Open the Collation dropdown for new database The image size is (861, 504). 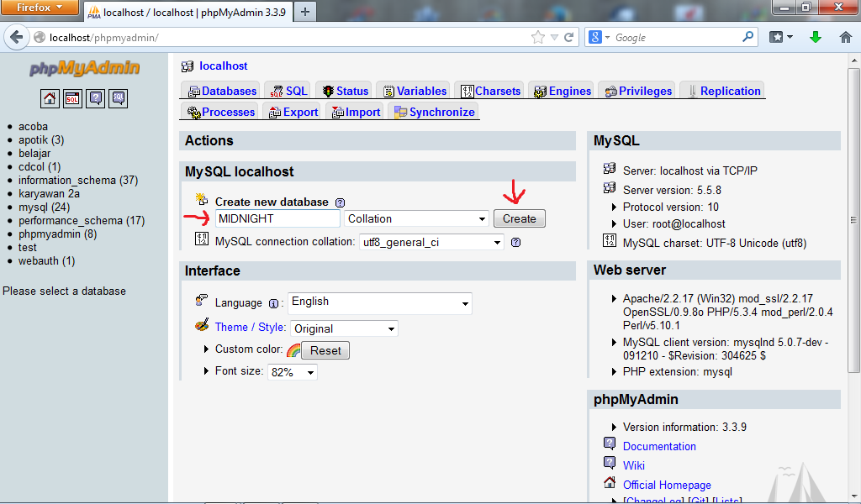(x=416, y=219)
